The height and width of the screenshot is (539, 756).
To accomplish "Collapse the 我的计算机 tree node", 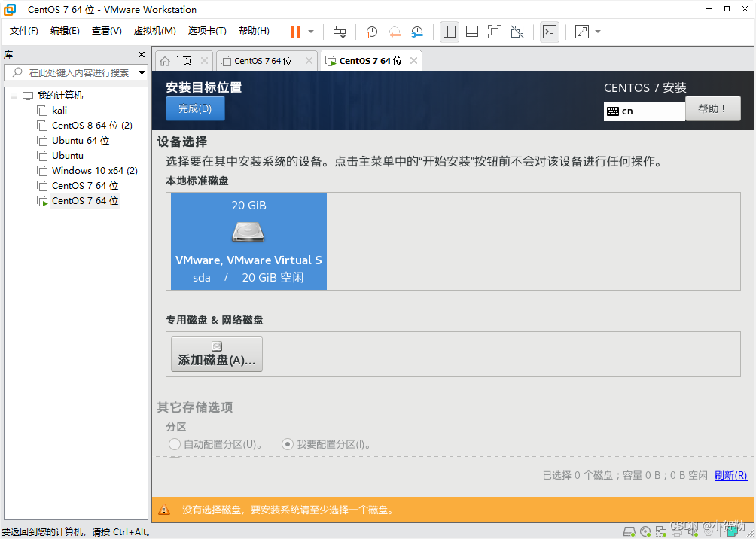I will (x=14, y=96).
